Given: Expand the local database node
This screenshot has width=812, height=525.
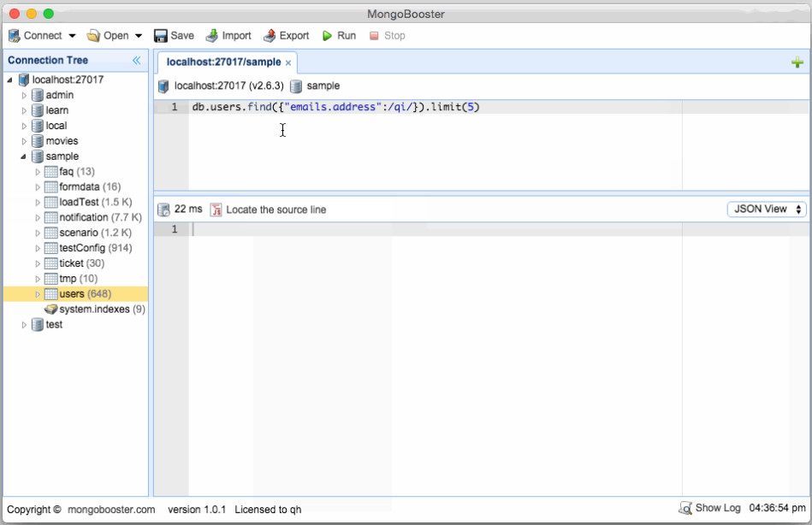Looking at the screenshot, I should [24, 126].
